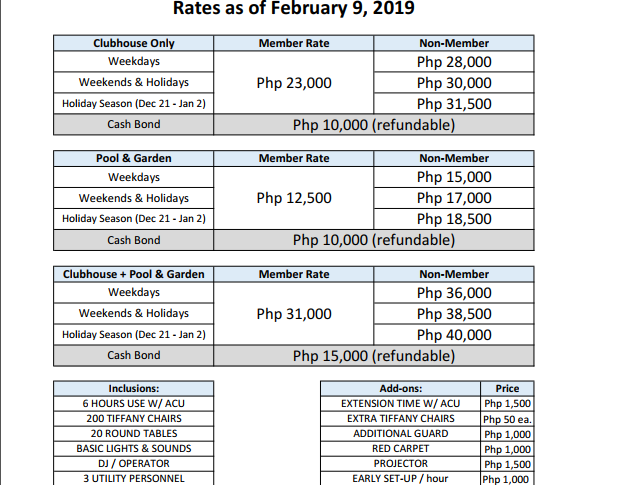Select the "PROJECTOR" add-on row
634x485 pixels.
(400, 463)
